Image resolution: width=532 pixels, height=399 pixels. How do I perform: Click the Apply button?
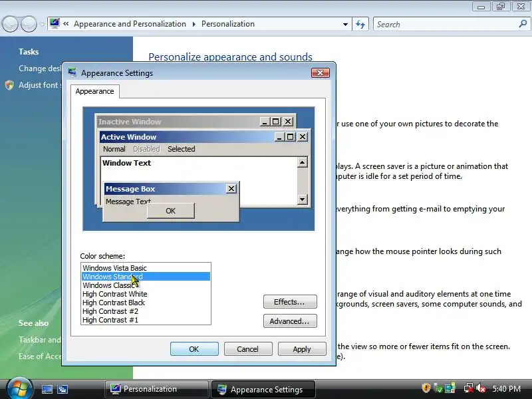pos(302,348)
